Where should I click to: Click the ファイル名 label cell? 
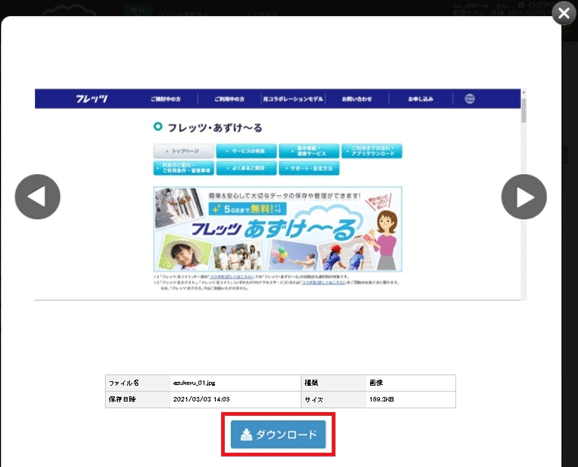coord(138,383)
